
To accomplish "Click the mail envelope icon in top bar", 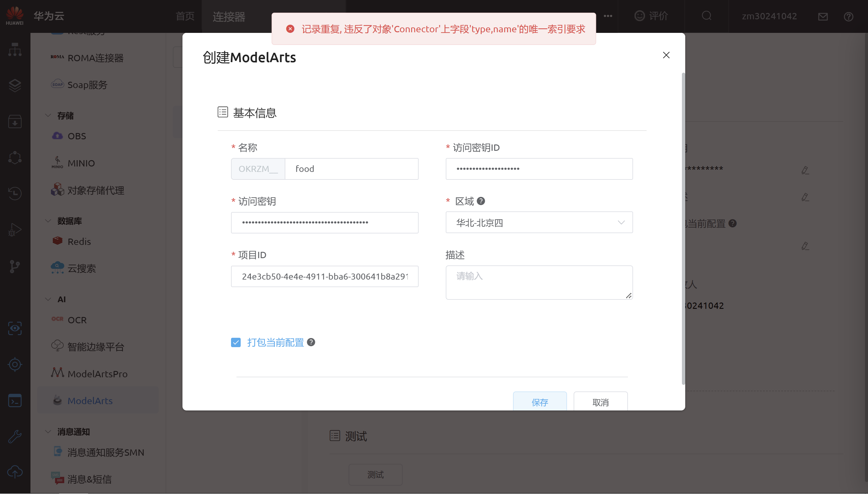I will pos(822,16).
